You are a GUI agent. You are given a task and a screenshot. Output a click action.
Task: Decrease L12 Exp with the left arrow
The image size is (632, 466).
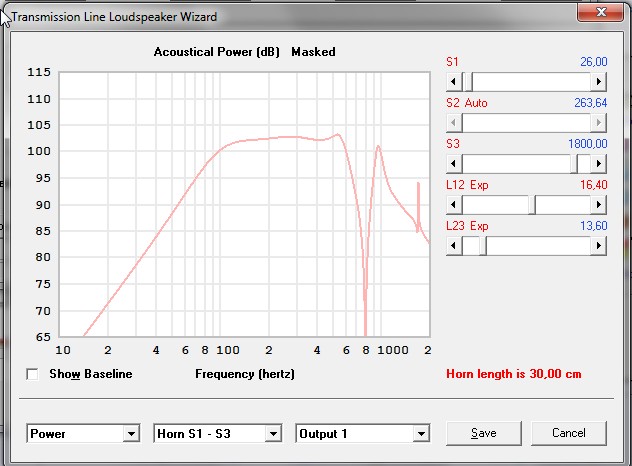point(454,205)
